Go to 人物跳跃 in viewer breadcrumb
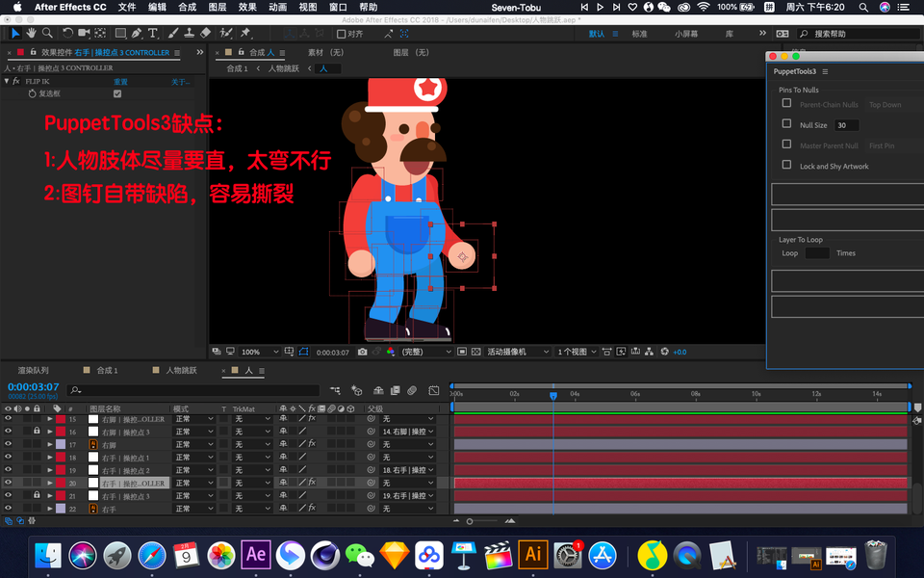The width and height of the screenshot is (924, 578). pos(283,68)
